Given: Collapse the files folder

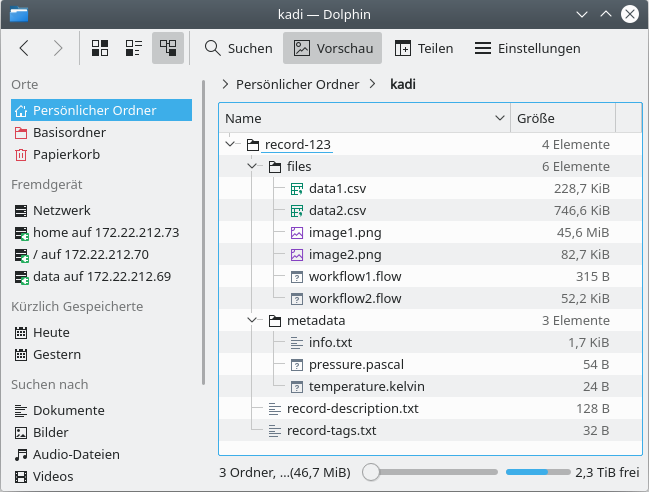Looking at the screenshot, I should pyautogui.click(x=253, y=167).
